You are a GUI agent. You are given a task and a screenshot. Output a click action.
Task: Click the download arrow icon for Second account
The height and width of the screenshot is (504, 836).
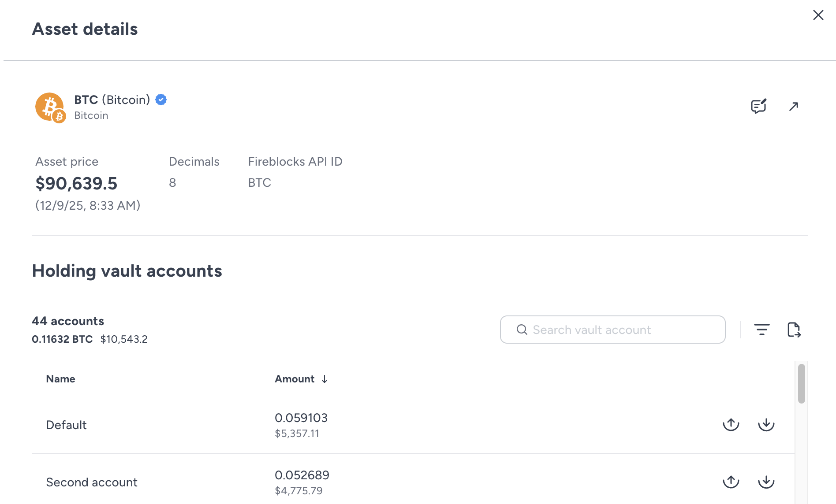[766, 482]
